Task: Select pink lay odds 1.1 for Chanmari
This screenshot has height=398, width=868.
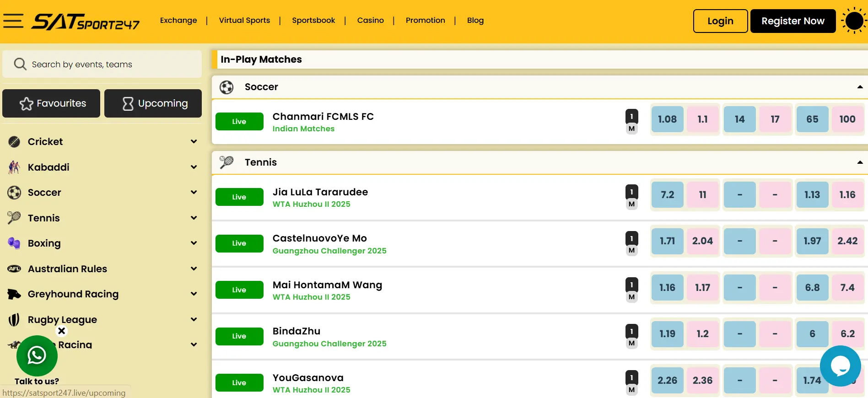Action: tap(702, 119)
